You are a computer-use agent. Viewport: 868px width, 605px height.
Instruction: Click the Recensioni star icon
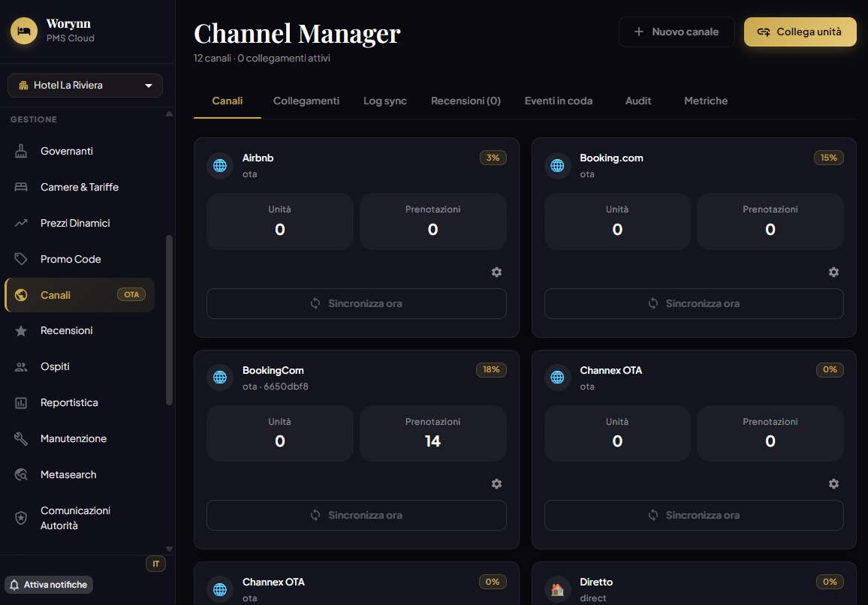coord(21,331)
